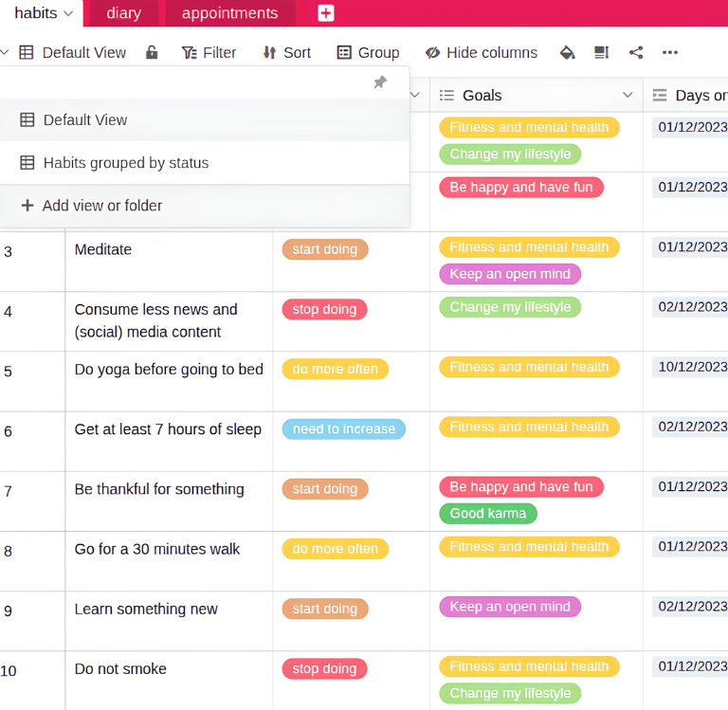Click row number 3
Image resolution: width=728 pixels, height=710 pixels.
(8, 252)
